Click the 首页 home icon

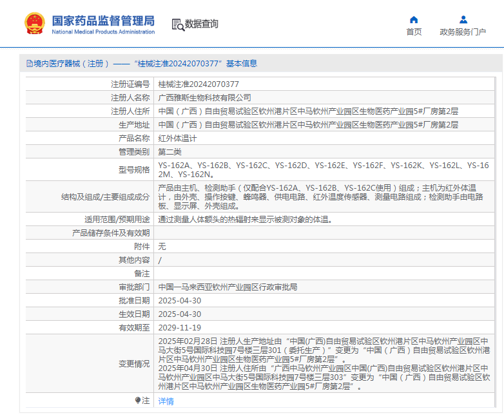point(414,20)
